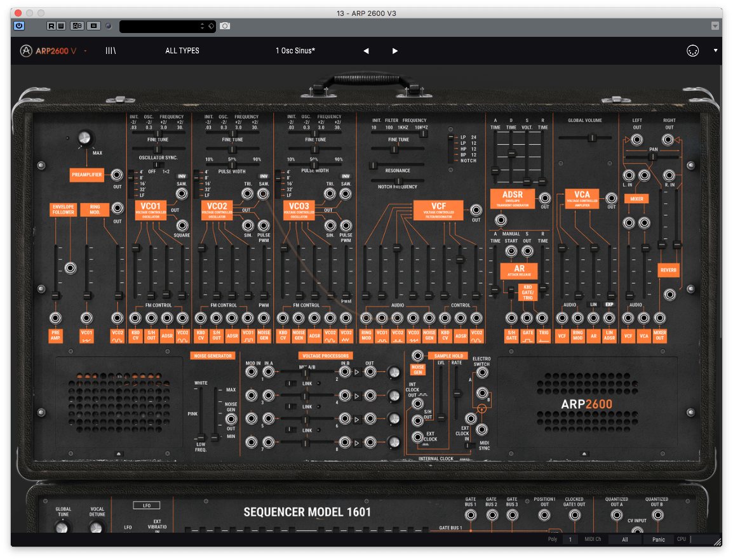Screen dimensions: 733x560
Task: Click the QUANTIZED OUT B jack
Action: point(657,515)
